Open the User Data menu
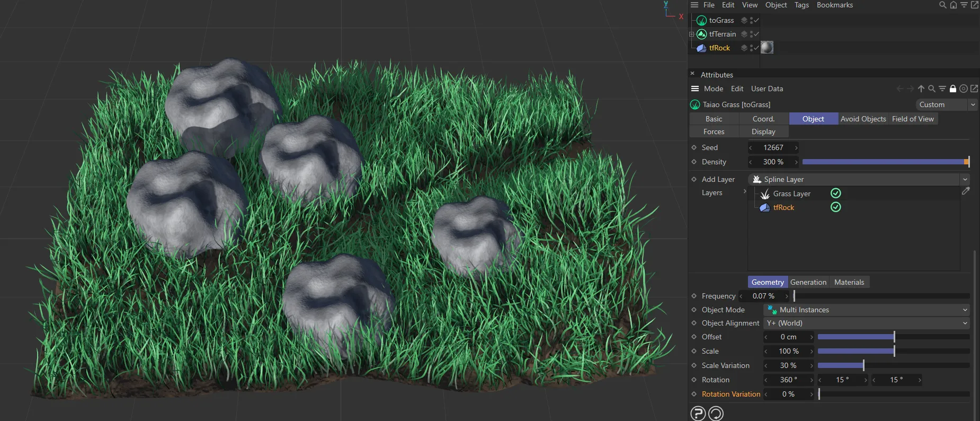This screenshot has width=980, height=421. 767,89
